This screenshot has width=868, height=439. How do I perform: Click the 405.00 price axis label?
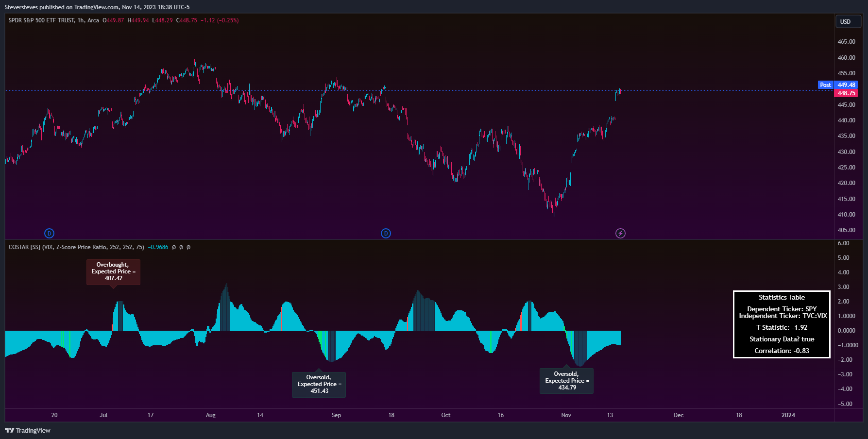tap(846, 230)
